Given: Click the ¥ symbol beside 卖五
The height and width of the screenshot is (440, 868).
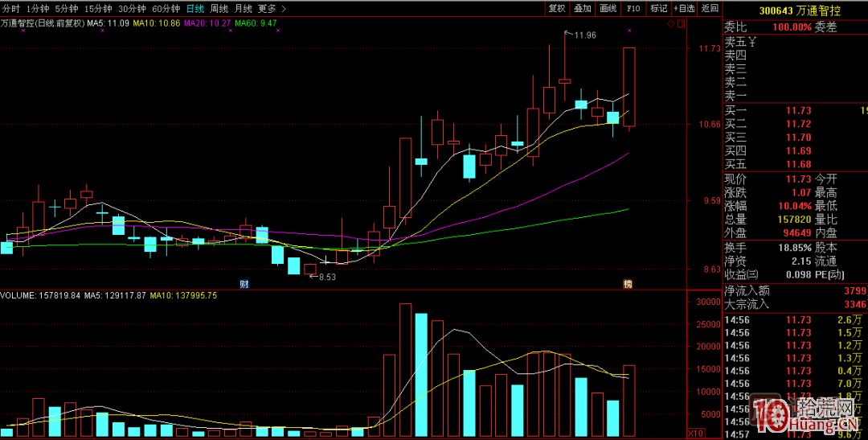Looking at the screenshot, I should tap(751, 42).
